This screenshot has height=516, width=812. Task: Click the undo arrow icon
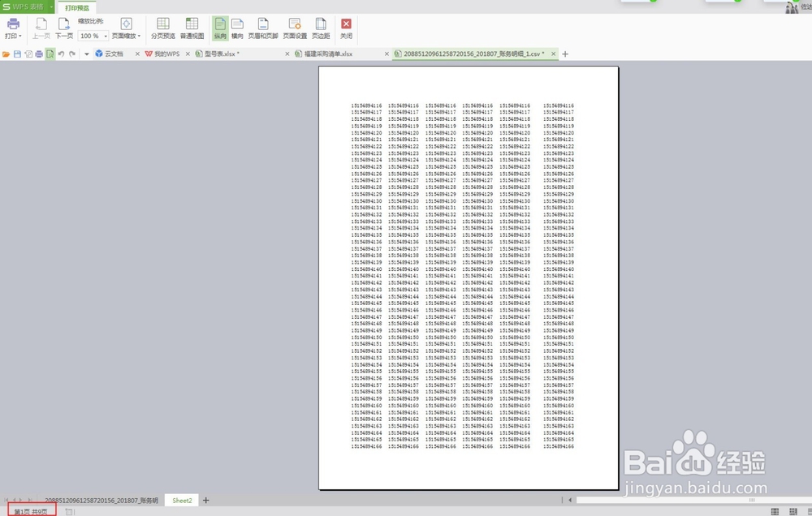click(x=61, y=54)
